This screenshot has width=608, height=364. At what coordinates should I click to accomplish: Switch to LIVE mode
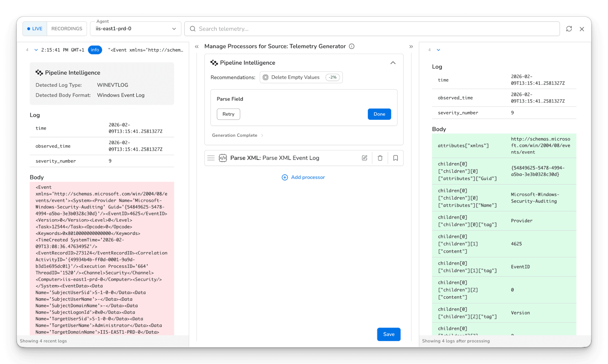[x=35, y=29]
